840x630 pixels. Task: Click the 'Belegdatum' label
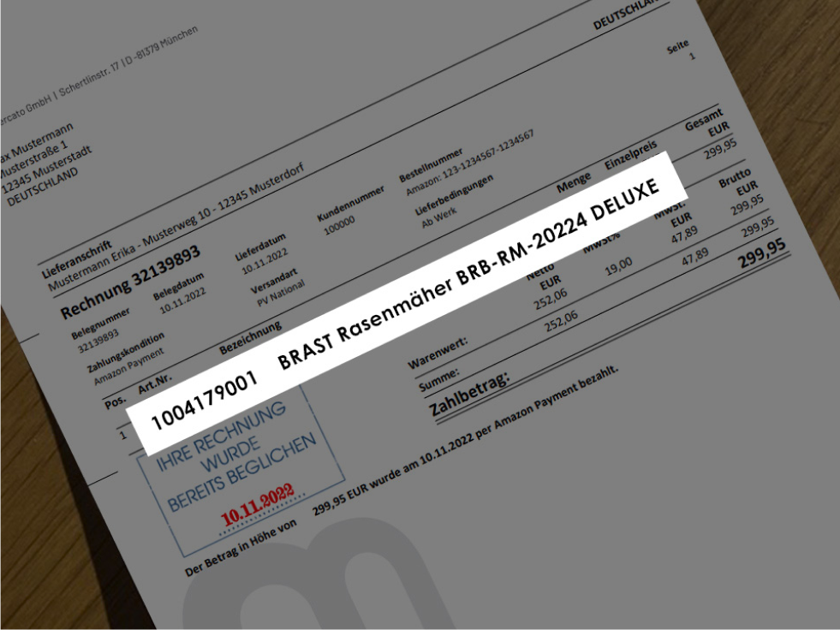(178, 287)
